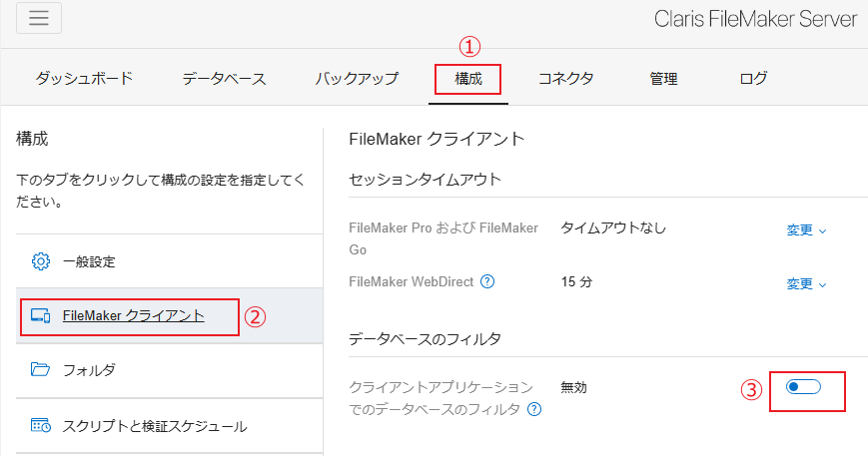Click the スクリプトと検証スケジュール calendar icon
This screenshot has height=456, width=868.
[x=41, y=426]
